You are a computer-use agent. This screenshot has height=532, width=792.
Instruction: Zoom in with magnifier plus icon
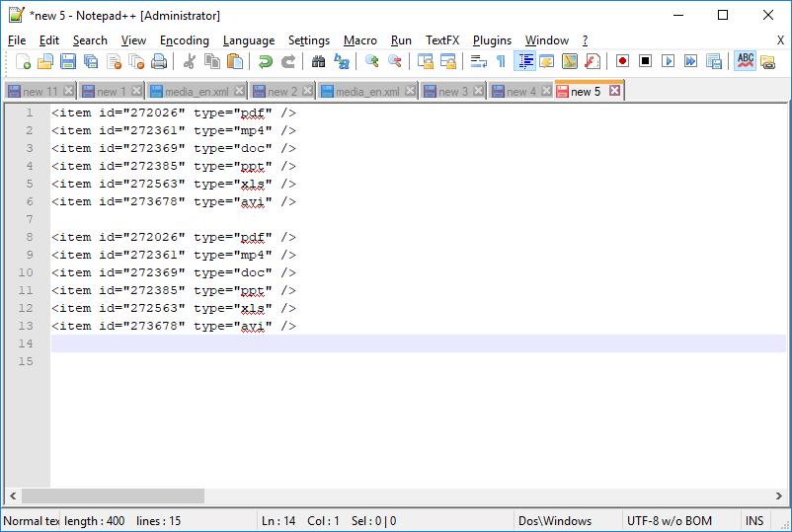[x=372, y=61]
